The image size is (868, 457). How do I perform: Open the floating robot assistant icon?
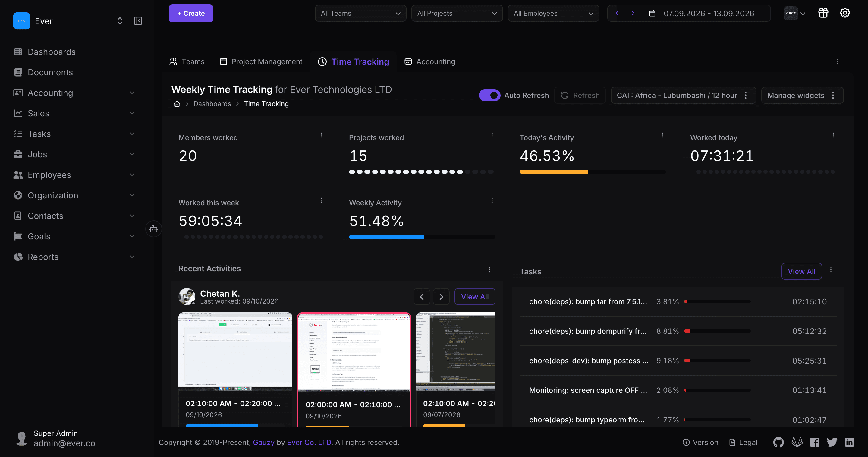(x=154, y=229)
